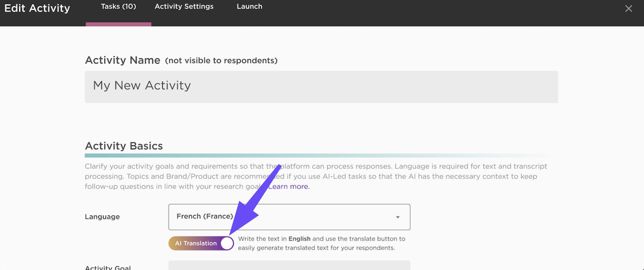The width and height of the screenshot is (644, 270).
Task: Place cursor in the My New Activity field
Action: (321, 86)
